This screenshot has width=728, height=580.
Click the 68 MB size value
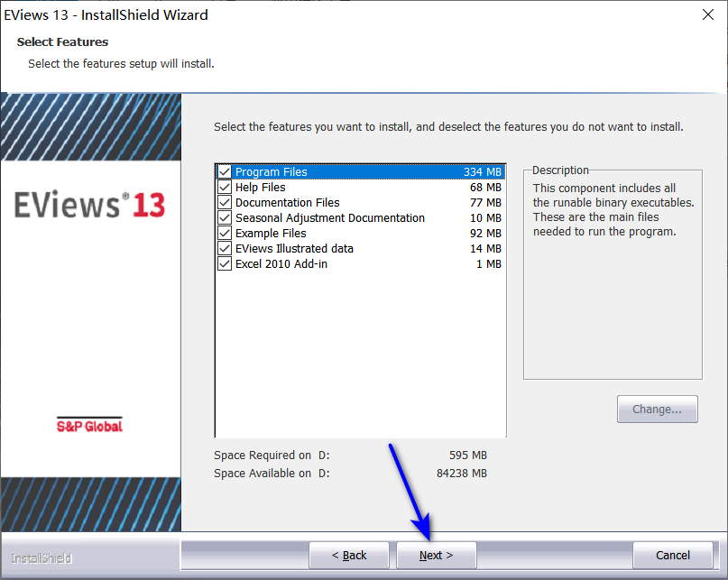pos(485,187)
